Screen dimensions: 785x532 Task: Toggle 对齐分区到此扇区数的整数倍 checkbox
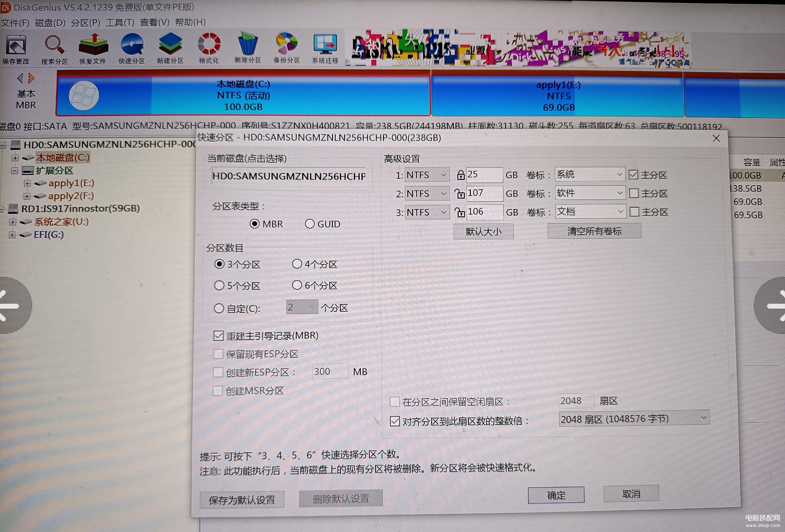[394, 421]
